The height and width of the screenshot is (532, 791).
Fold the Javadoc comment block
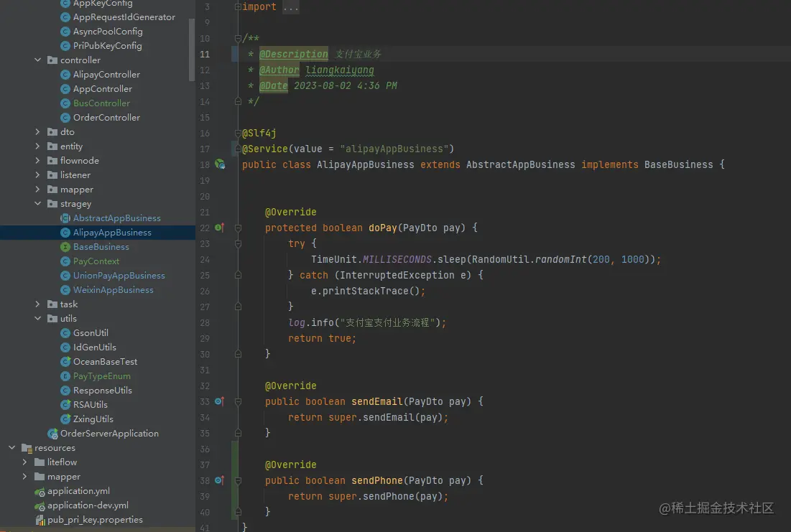pos(238,38)
